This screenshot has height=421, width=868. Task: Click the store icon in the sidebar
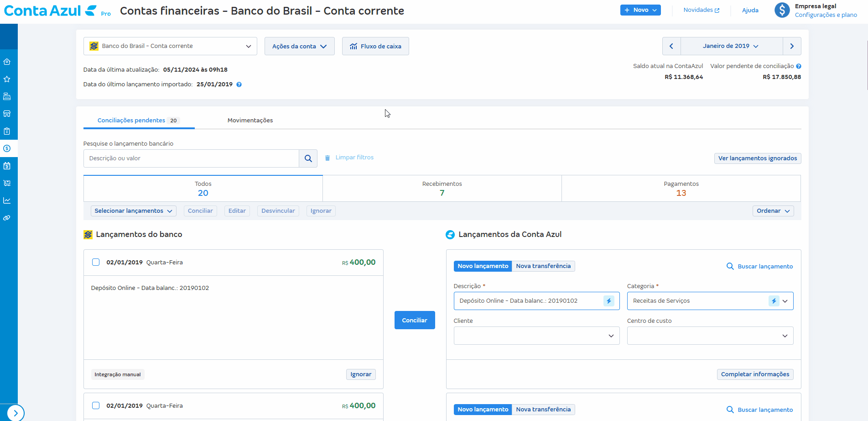coord(7,113)
